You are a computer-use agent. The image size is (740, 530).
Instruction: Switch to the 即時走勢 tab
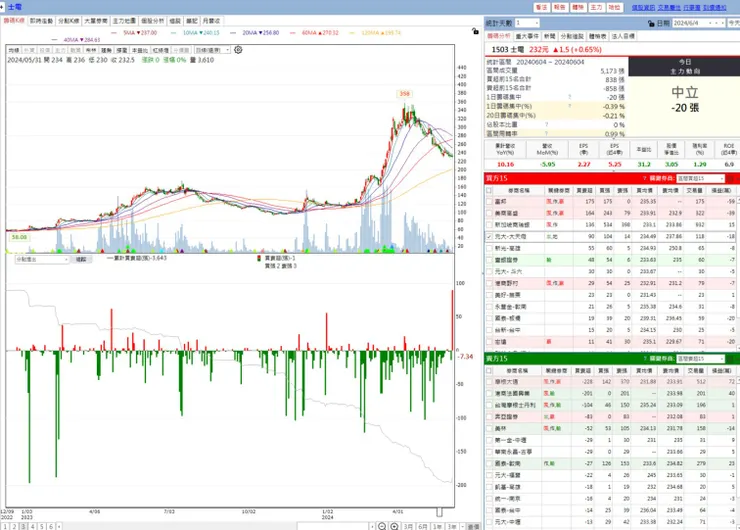[x=42, y=21]
